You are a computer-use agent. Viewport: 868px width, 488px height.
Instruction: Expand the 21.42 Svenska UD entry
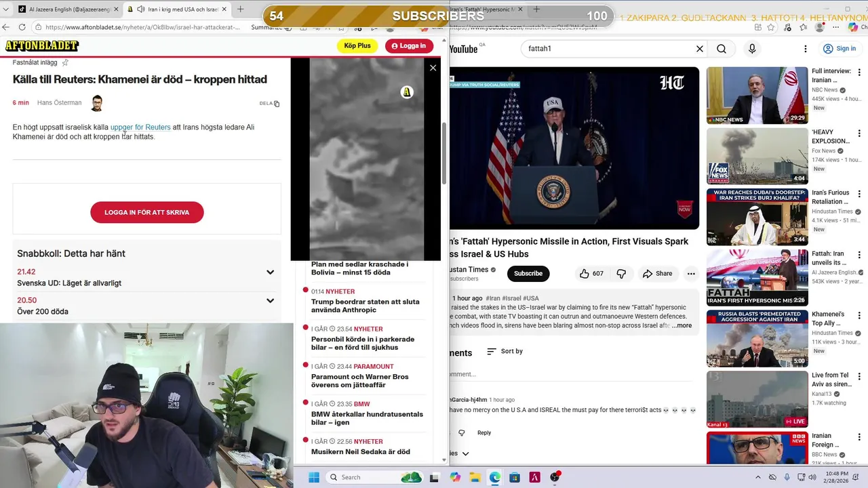coord(270,272)
